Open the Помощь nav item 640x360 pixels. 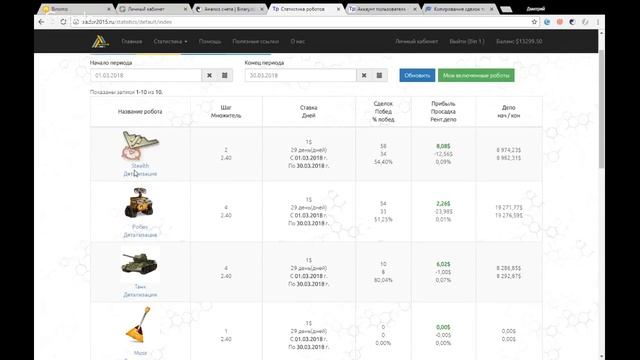(x=210, y=41)
